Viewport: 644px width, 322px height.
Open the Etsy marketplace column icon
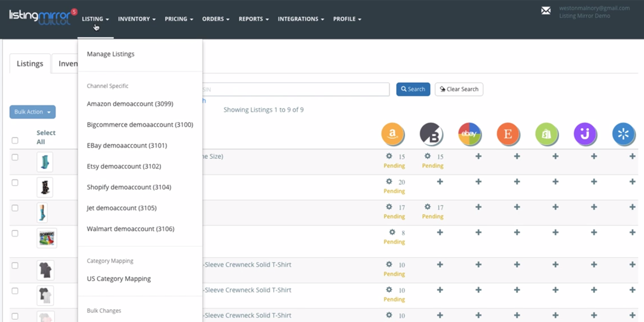click(x=508, y=134)
